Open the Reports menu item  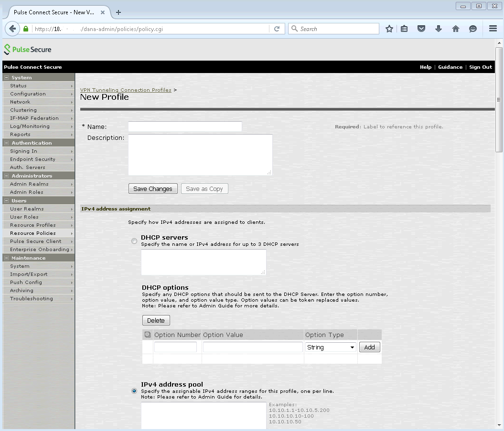click(39, 135)
